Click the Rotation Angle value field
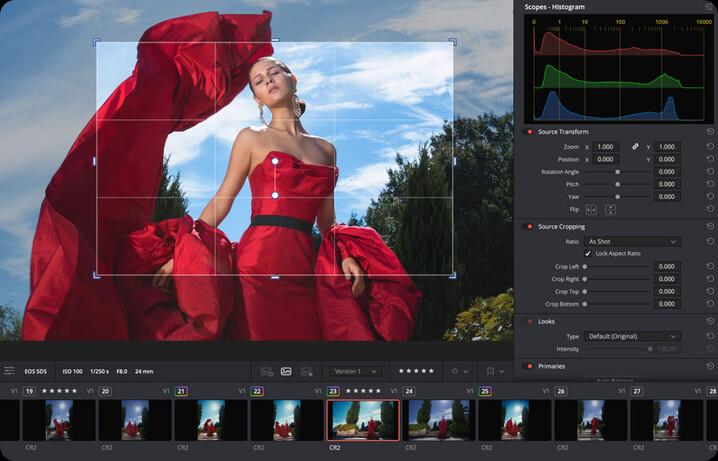Image resolution: width=718 pixels, height=461 pixels. coord(667,172)
